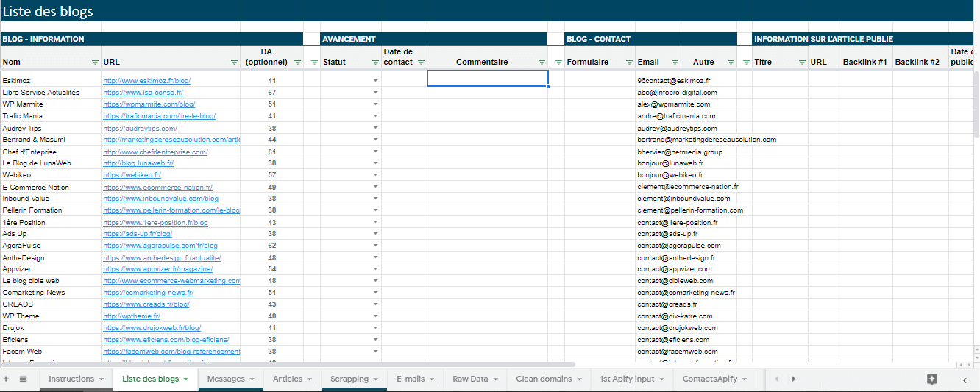Toggle the filter on DA (optionnel) column
Viewport: 980px width, 392px height.
tap(297, 63)
